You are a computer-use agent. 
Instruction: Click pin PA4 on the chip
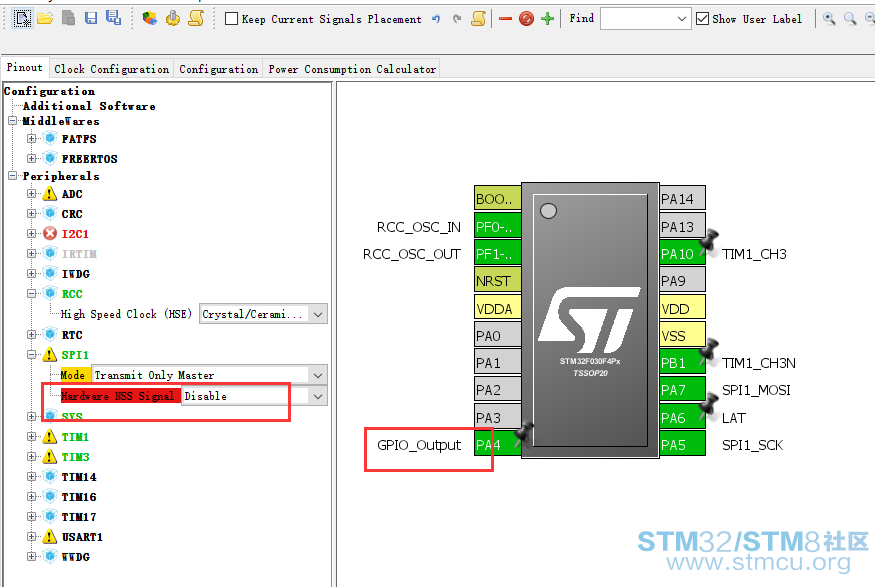[497, 444]
